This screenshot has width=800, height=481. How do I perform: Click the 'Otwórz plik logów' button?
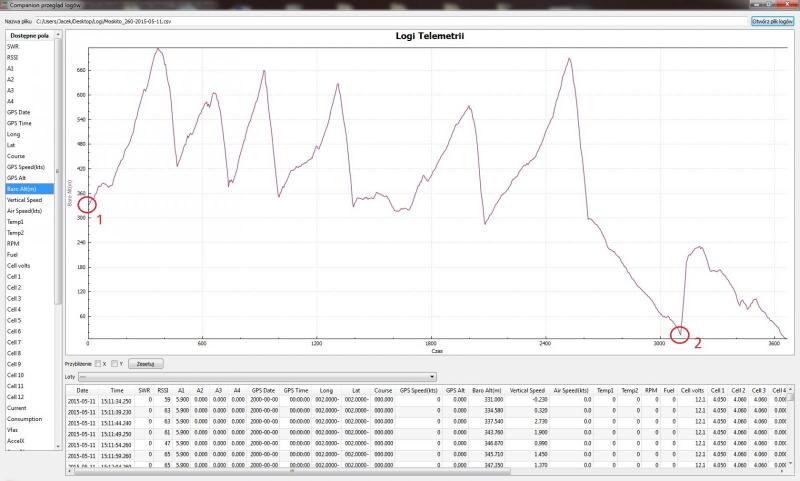point(771,20)
